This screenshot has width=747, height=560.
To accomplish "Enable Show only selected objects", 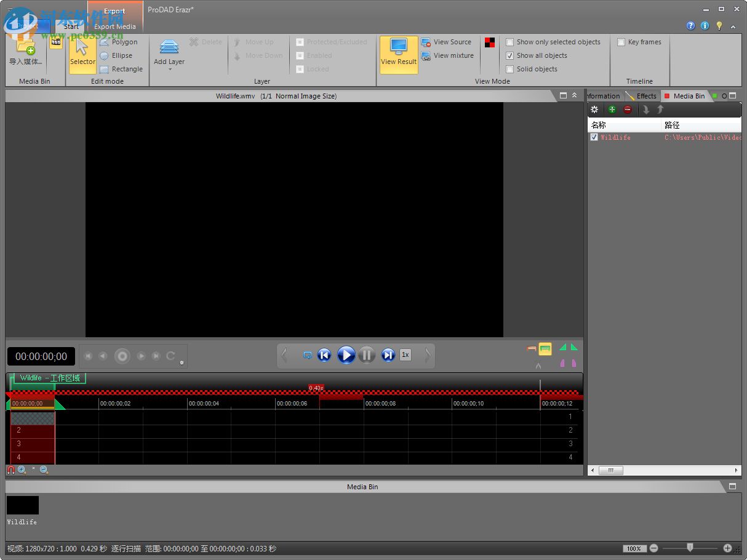I will point(509,42).
